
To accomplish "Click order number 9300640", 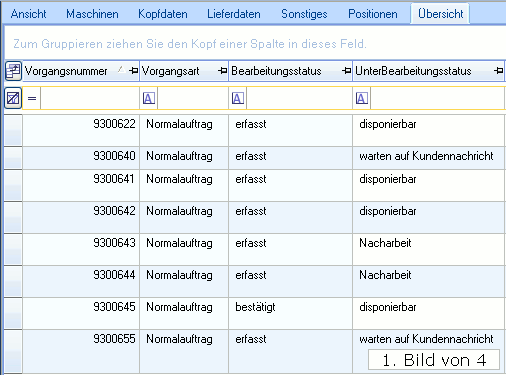I will 114,156.
